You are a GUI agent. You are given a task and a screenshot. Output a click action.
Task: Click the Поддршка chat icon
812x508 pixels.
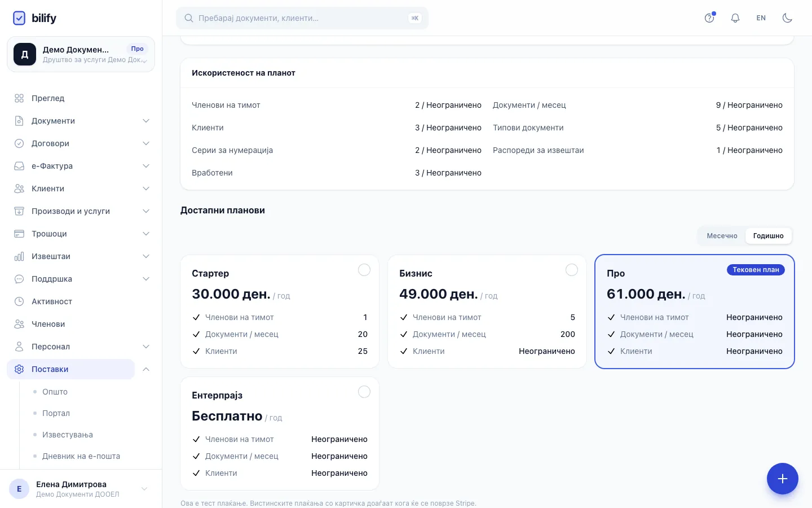19,279
